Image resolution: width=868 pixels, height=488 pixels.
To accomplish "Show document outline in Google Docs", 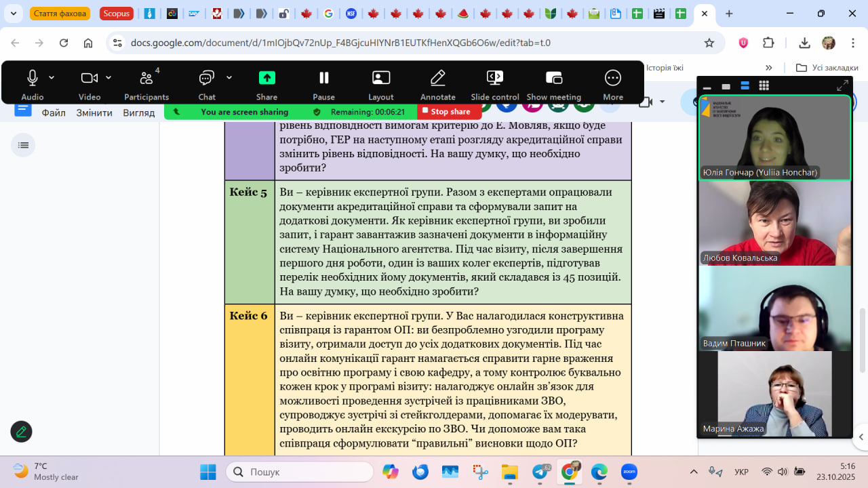I will click(23, 145).
